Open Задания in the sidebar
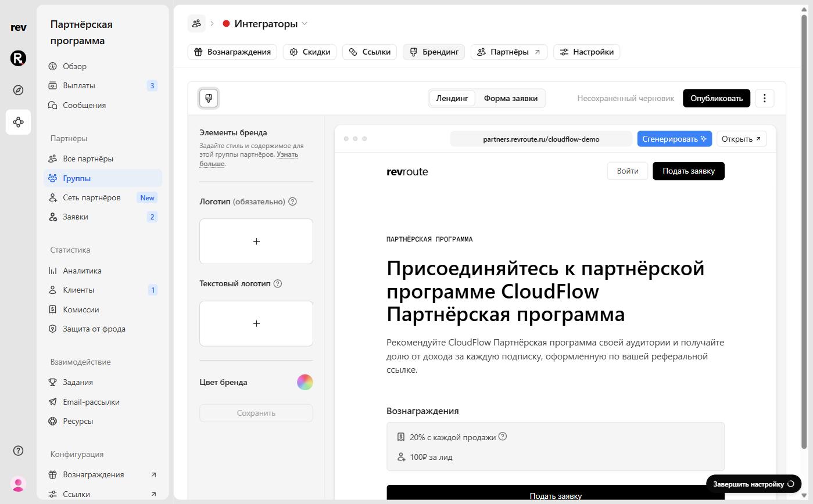 (x=103, y=382)
